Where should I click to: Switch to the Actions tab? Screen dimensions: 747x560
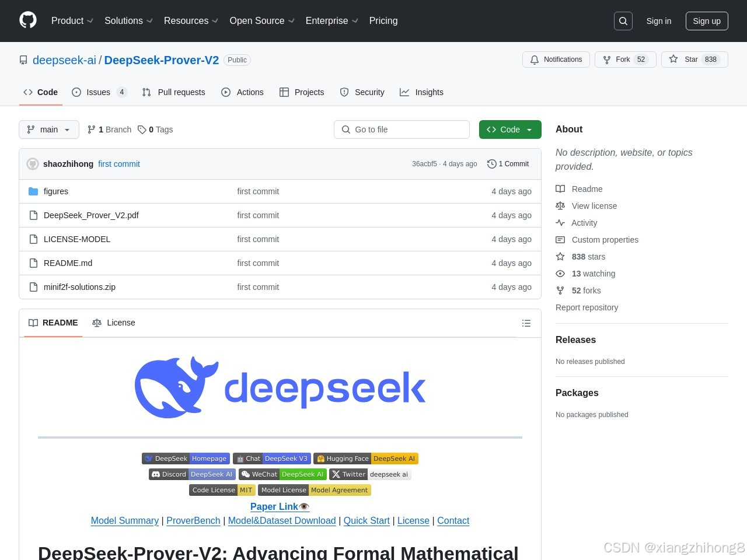[242, 92]
